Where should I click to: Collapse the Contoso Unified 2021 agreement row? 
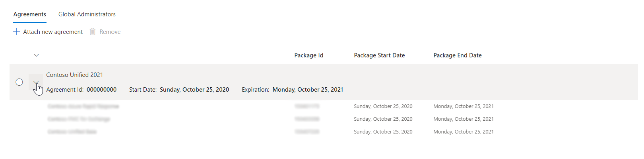click(x=36, y=82)
